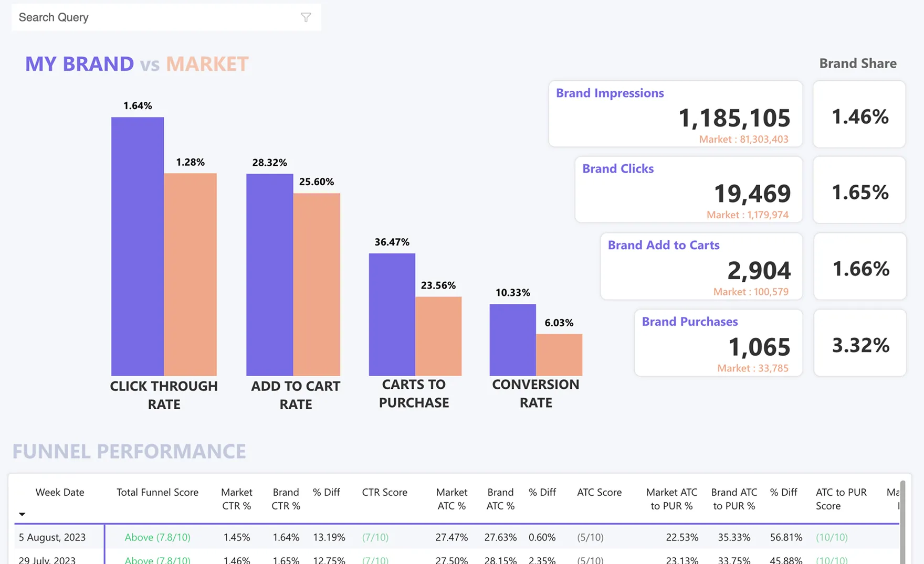
Task: Click the ATC Score column header
Action: coord(599,492)
